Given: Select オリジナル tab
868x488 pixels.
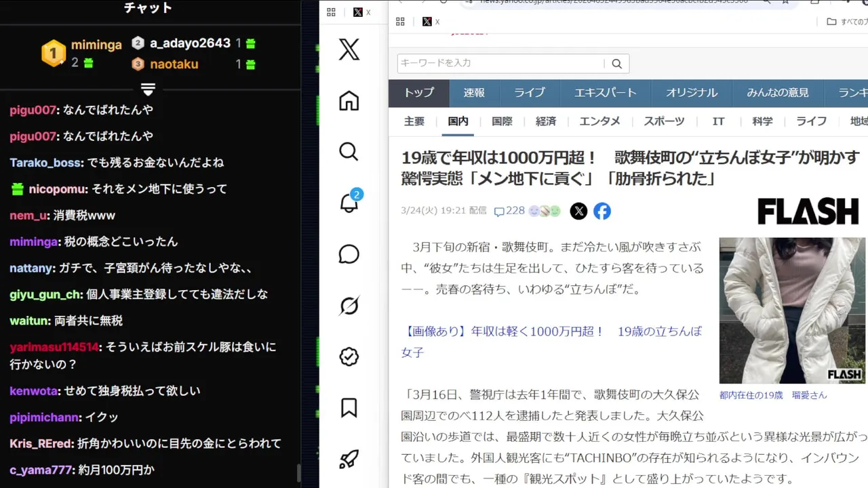Looking at the screenshot, I should coord(692,93).
